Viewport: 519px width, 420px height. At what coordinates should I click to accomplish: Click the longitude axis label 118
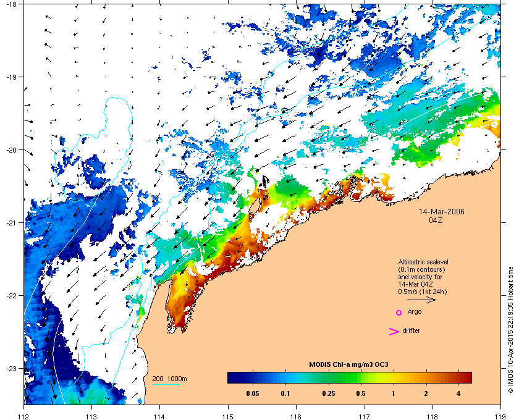(x=432, y=416)
